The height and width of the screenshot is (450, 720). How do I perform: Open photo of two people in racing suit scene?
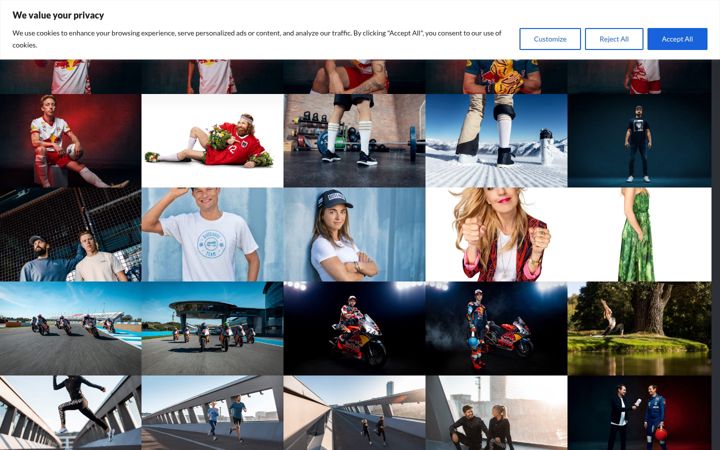tap(640, 413)
